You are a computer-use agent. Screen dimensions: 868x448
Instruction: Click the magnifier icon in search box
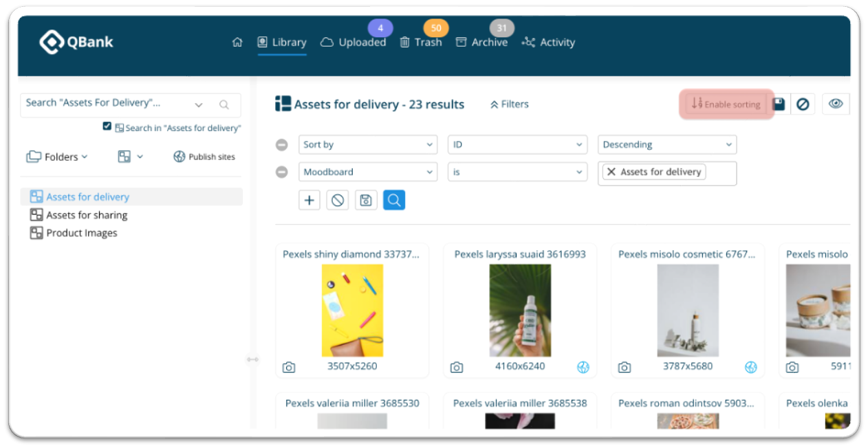(224, 105)
